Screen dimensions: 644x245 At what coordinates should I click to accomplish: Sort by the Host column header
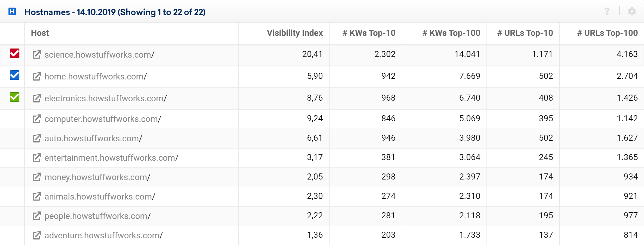pyautogui.click(x=40, y=33)
